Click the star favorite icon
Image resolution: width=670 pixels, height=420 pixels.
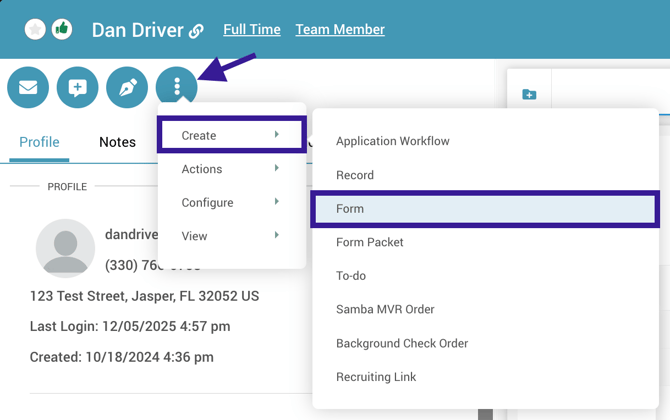[35, 30]
